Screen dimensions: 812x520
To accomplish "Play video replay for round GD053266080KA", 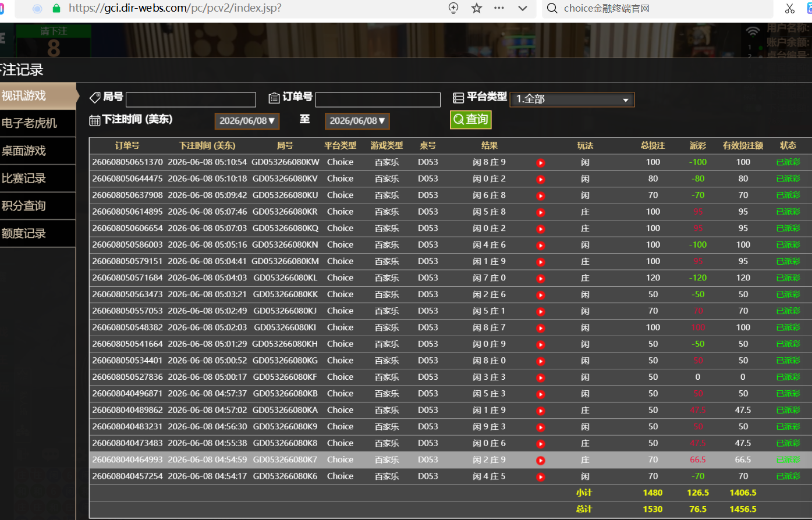I will coord(541,411).
